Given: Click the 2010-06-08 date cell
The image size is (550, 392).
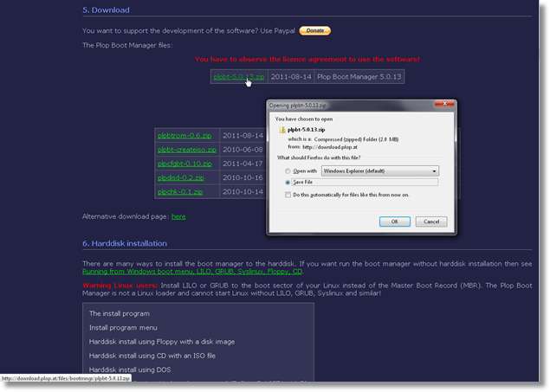Looking at the screenshot, I should (243, 150).
